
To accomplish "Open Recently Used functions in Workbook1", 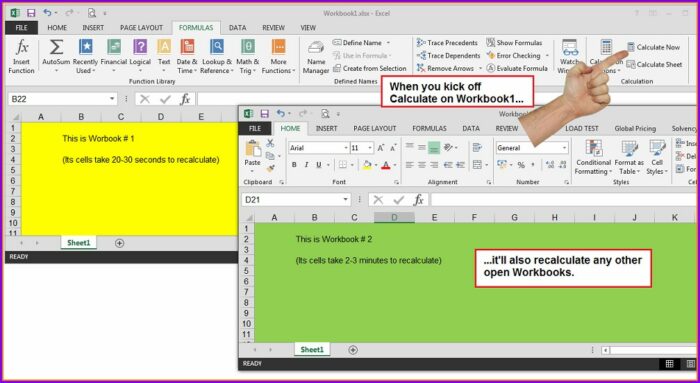I will tap(85, 56).
